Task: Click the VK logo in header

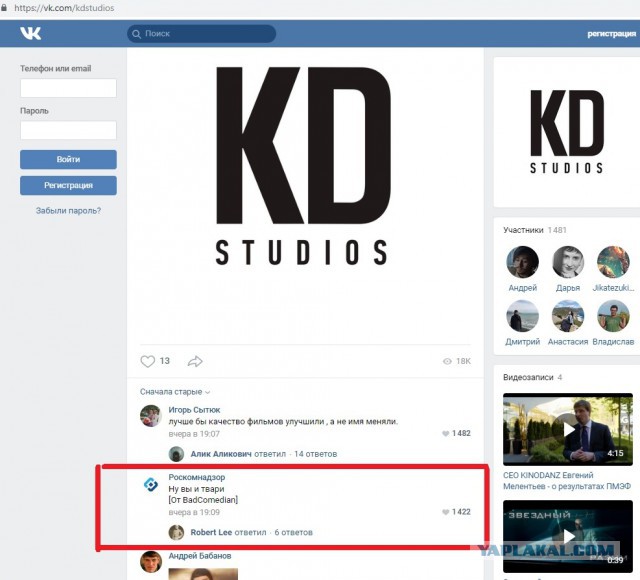Action: tap(31, 33)
